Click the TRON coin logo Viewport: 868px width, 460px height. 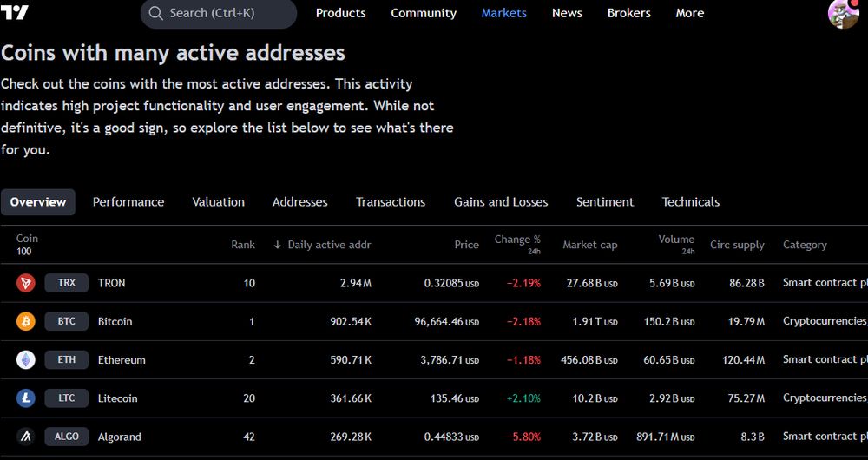(x=25, y=283)
